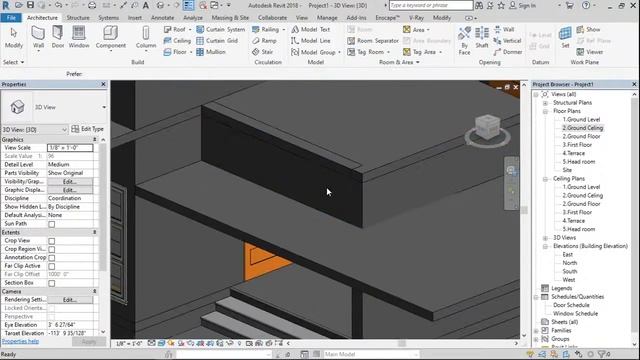
Task: Click the Model Group tool
Action: 316,52
